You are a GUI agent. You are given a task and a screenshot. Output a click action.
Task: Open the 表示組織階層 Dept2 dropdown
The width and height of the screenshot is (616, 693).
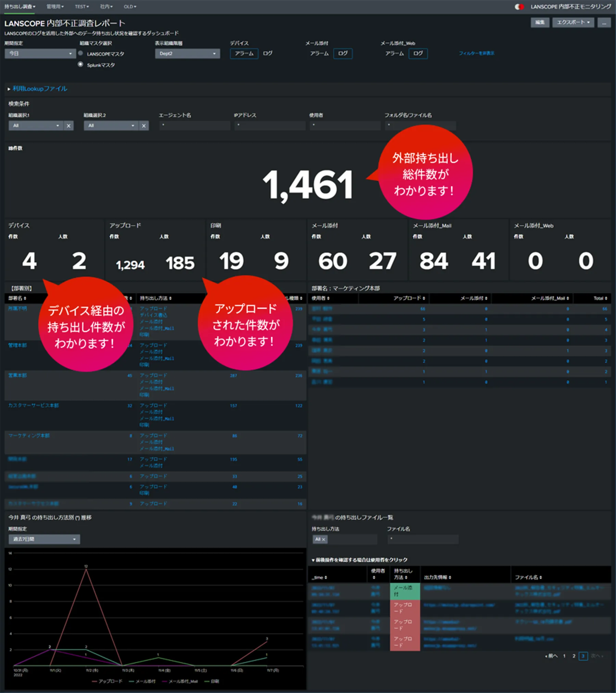tap(187, 53)
